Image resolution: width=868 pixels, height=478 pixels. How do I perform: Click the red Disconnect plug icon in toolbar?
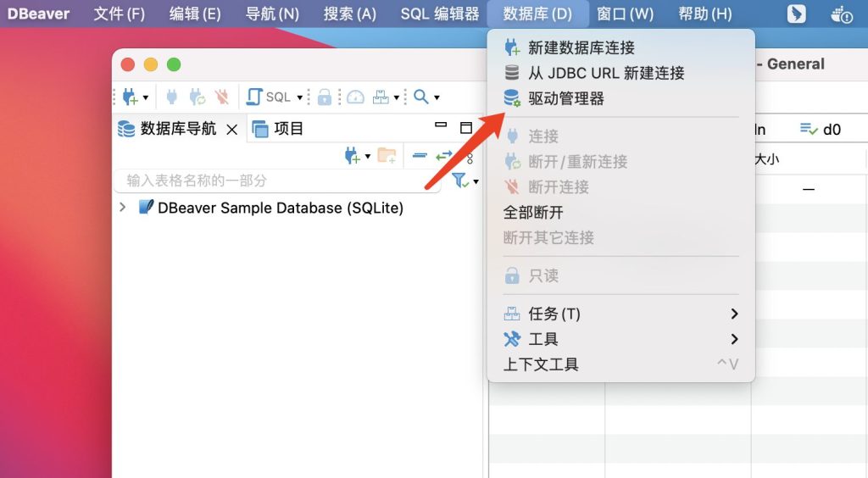click(x=222, y=97)
